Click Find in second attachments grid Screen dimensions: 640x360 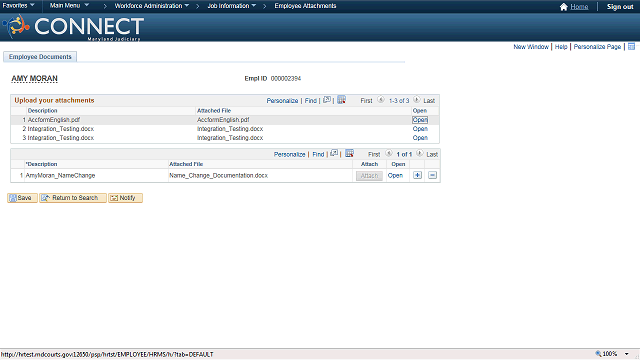click(318, 154)
